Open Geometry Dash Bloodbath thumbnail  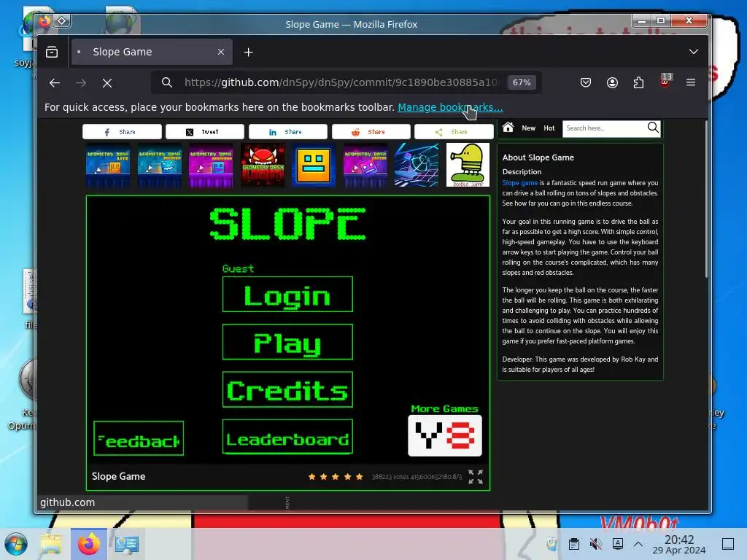pos(263,166)
